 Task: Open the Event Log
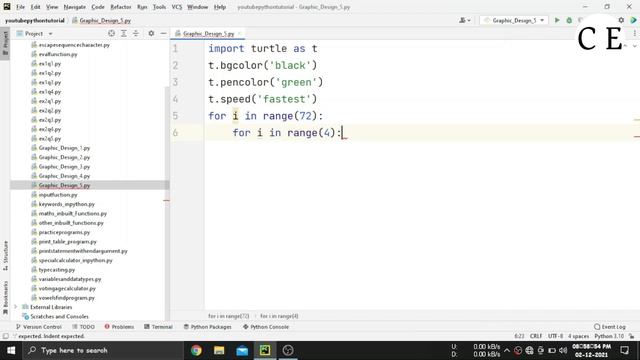pos(610,327)
